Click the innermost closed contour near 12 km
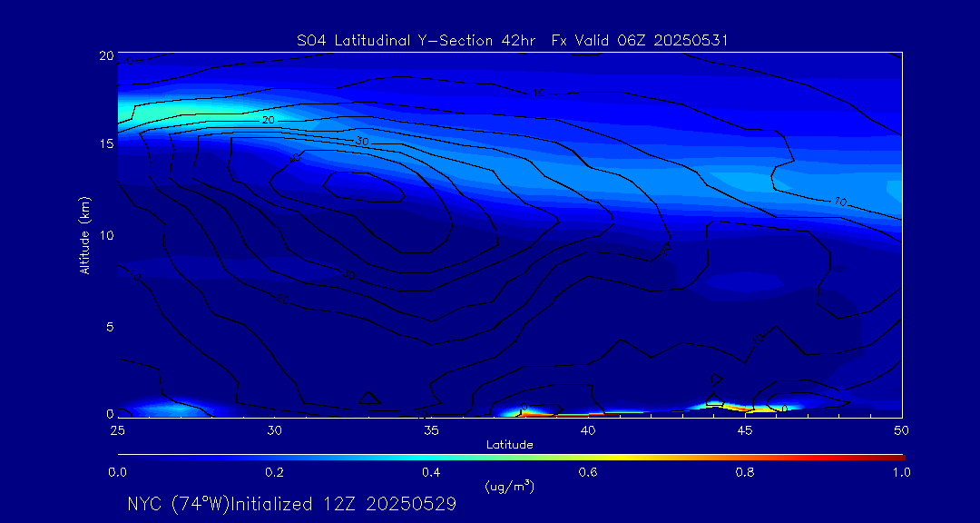This screenshot has width=980, height=523. (x=364, y=186)
